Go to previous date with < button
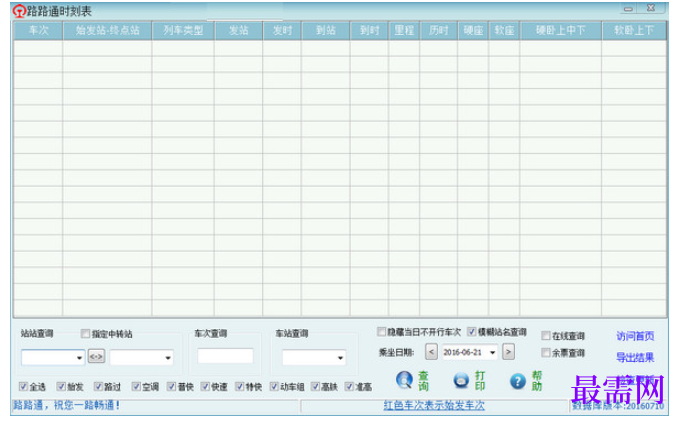 click(431, 352)
